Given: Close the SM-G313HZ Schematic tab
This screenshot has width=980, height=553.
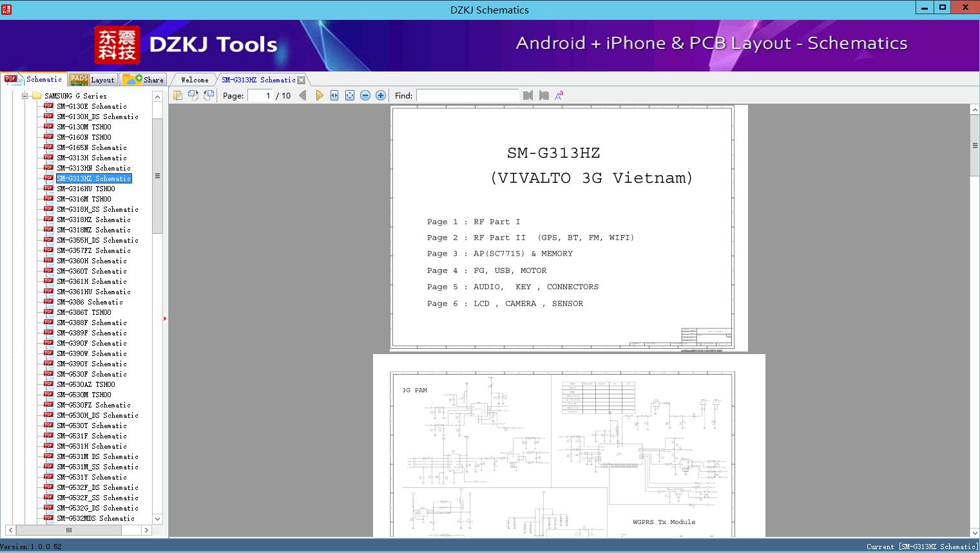Looking at the screenshot, I should (301, 80).
